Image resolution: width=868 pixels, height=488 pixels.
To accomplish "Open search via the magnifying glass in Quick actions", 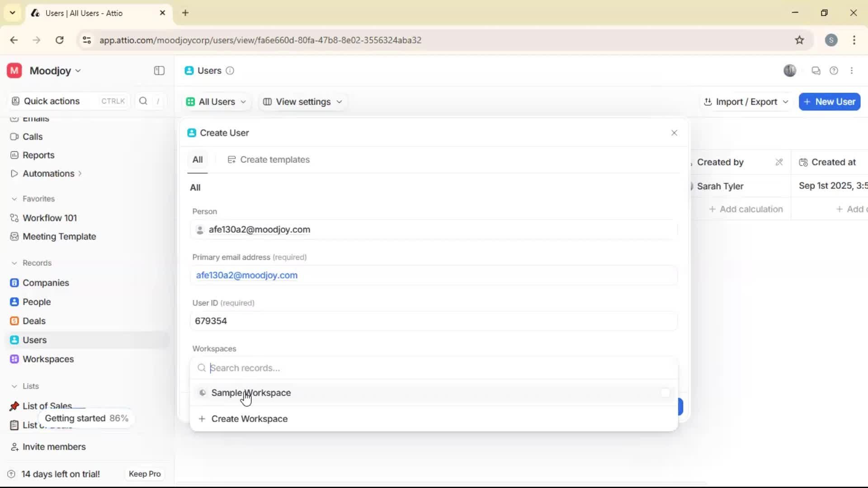I will pyautogui.click(x=143, y=101).
